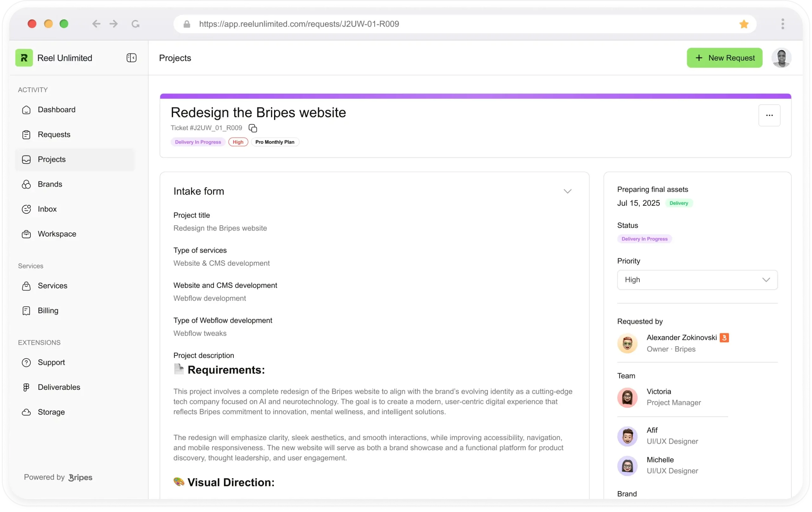Screen dimensions: 812x512
Task: Open the user profile avatar
Action: click(x=781, y=58)
